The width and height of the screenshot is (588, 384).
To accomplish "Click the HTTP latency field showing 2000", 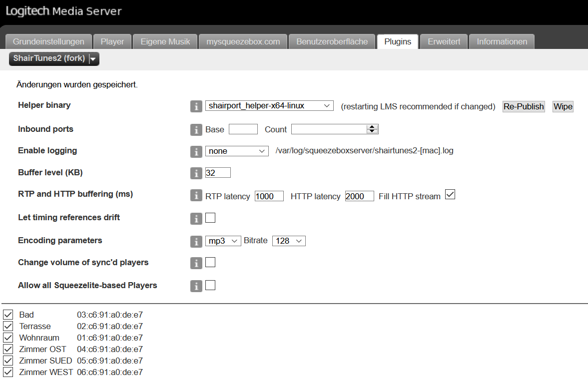I will point(359,196).
